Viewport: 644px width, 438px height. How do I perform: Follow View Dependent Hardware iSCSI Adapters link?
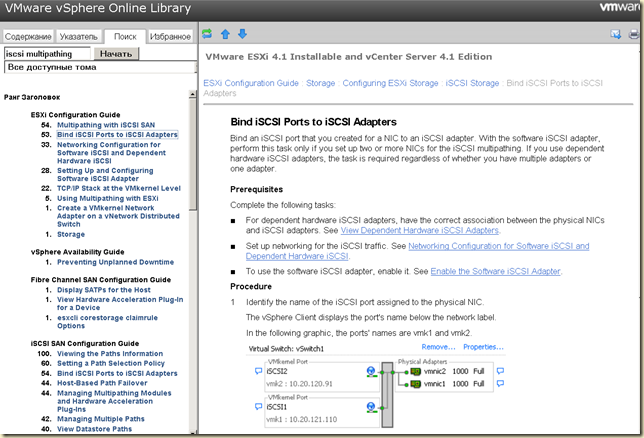(x=420, y=231)
